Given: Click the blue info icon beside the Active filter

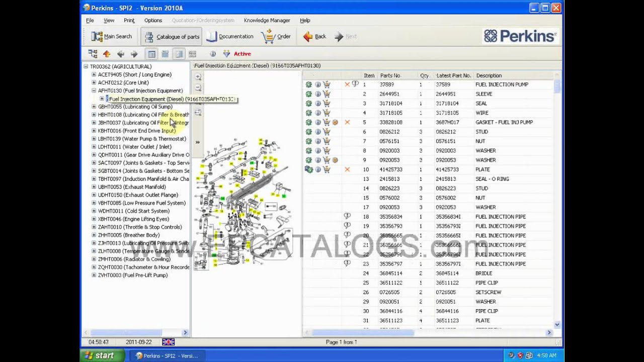Looking at the screenshot, I should [213, 54].
